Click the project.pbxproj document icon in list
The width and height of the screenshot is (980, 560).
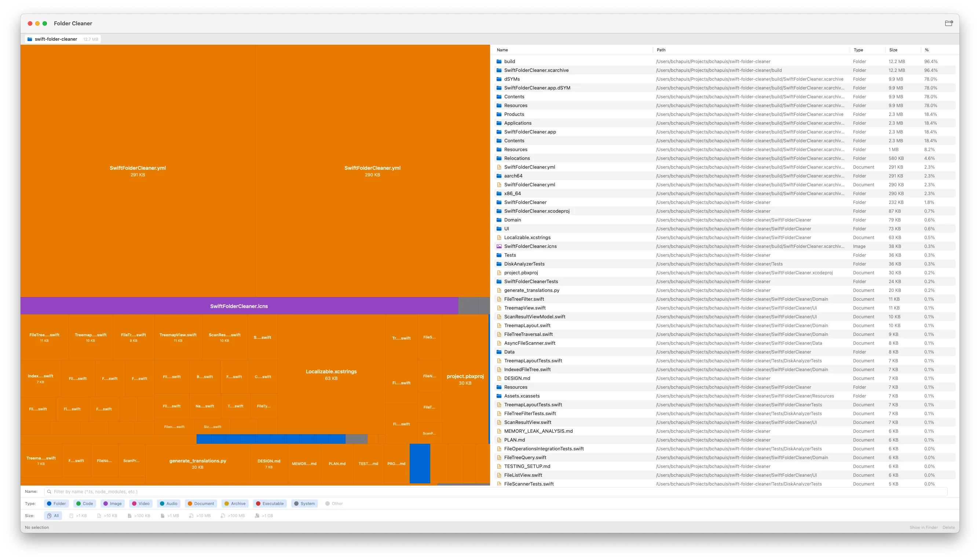[499, 273]
